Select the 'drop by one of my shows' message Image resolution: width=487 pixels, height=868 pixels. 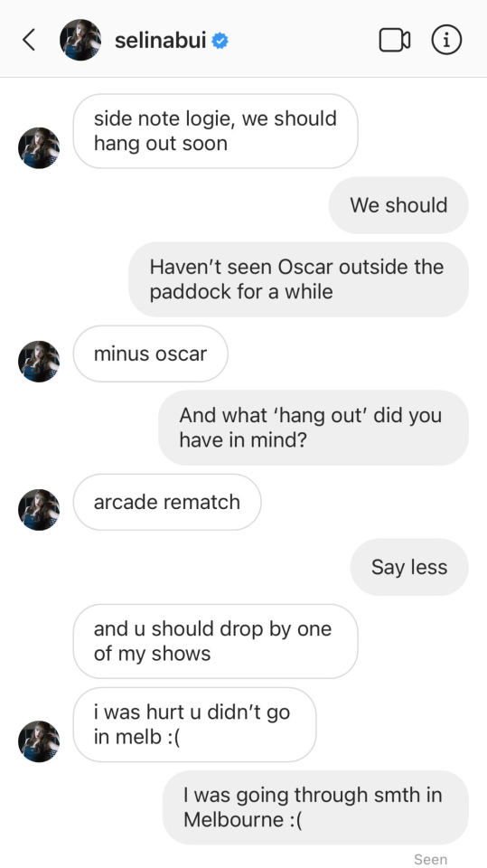(x=215, y=642)
